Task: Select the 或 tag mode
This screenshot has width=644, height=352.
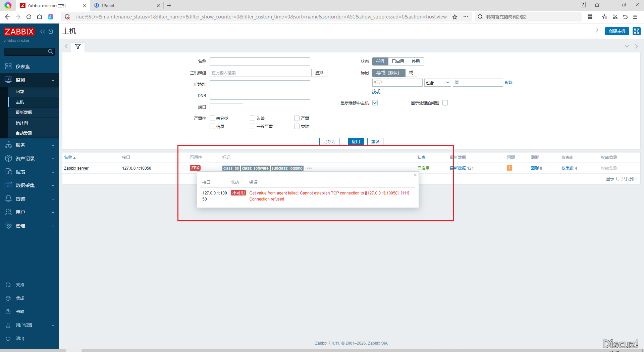Action: (x=411, y=73)
